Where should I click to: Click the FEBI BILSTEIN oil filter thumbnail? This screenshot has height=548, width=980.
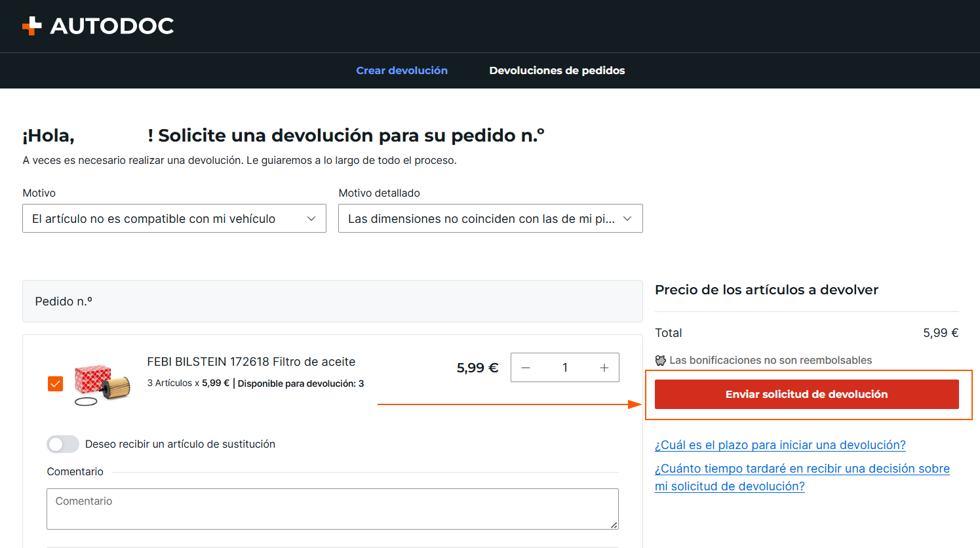click(102, 384)
